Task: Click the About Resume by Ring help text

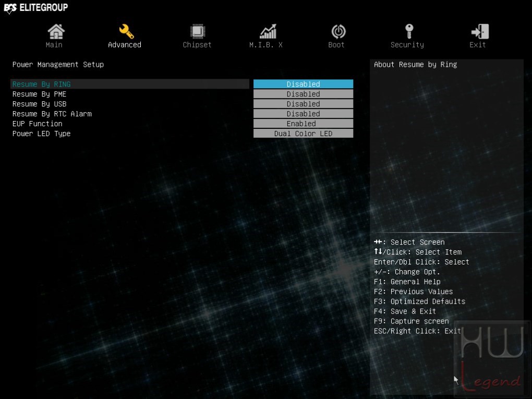Action: pos(416,65)
